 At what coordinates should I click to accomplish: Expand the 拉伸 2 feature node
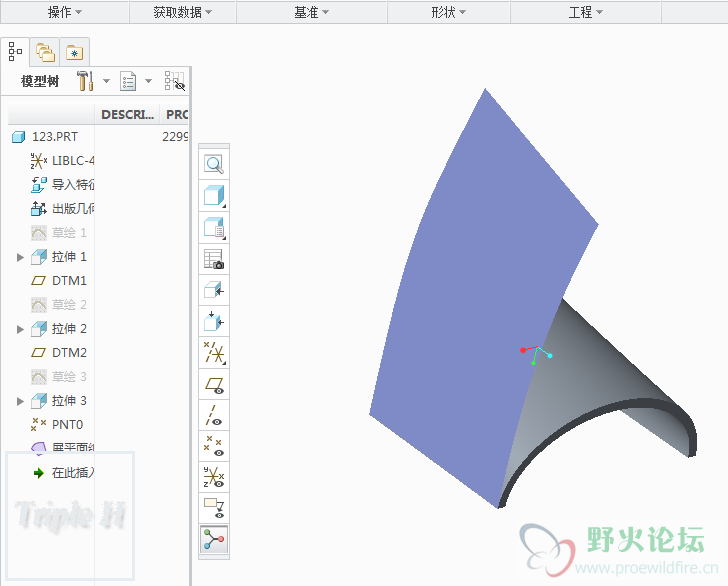click(x=20, y=329)
